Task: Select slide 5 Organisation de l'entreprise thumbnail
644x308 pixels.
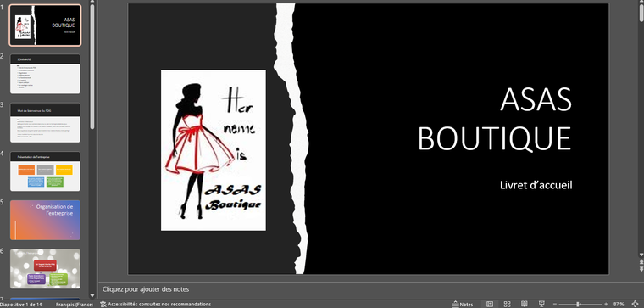Action: (x=45, y=220)
